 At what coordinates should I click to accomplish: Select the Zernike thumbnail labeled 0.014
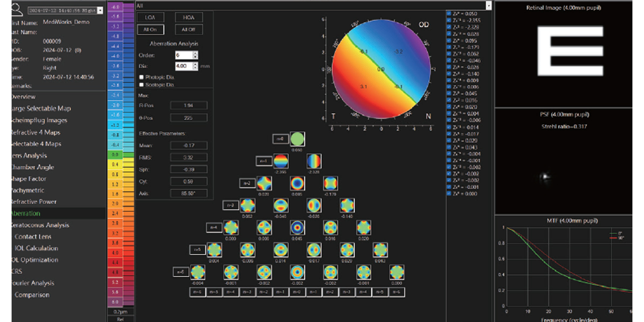(x=281, y=250)
